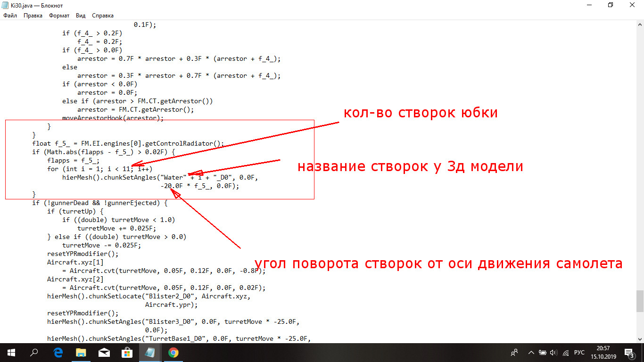
Task: Click the scrollbar down arrow
Action: pos(640,338)
